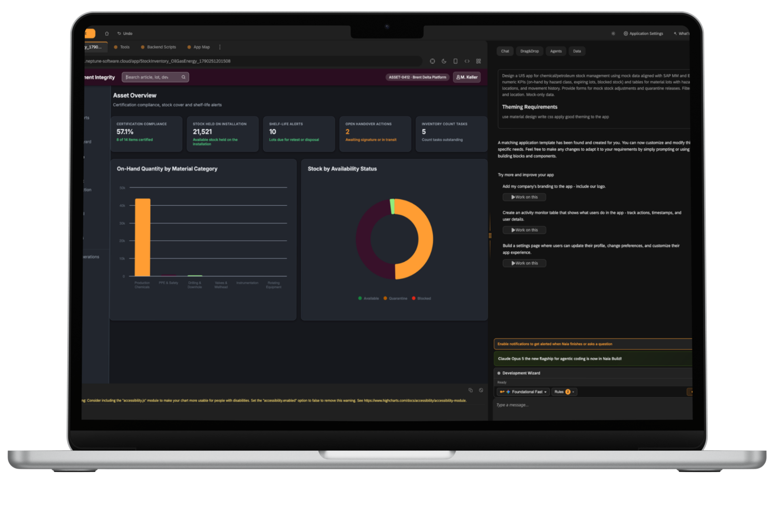Click the Open Handover Actions card
The width and height of the screenshot is (776, 532).
click(375, 134)
